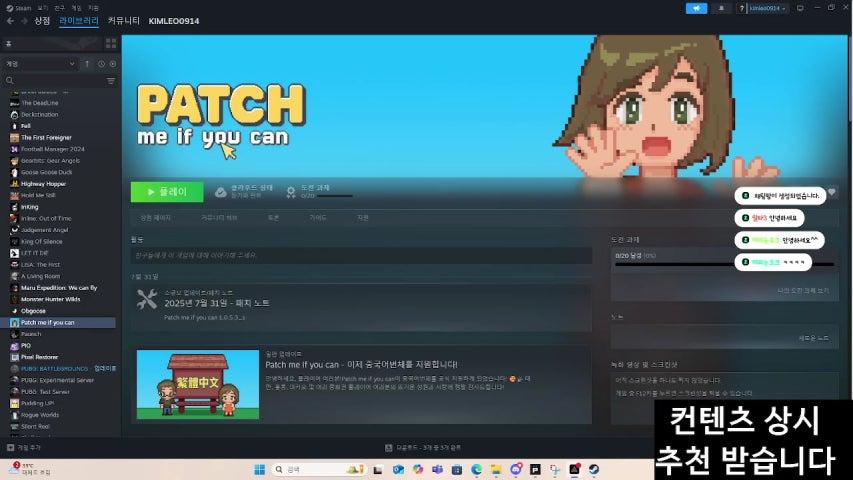Select Rogue Worlds in the game list
Image resolution: width=853 pixels, height=480 pixels.
40,415
